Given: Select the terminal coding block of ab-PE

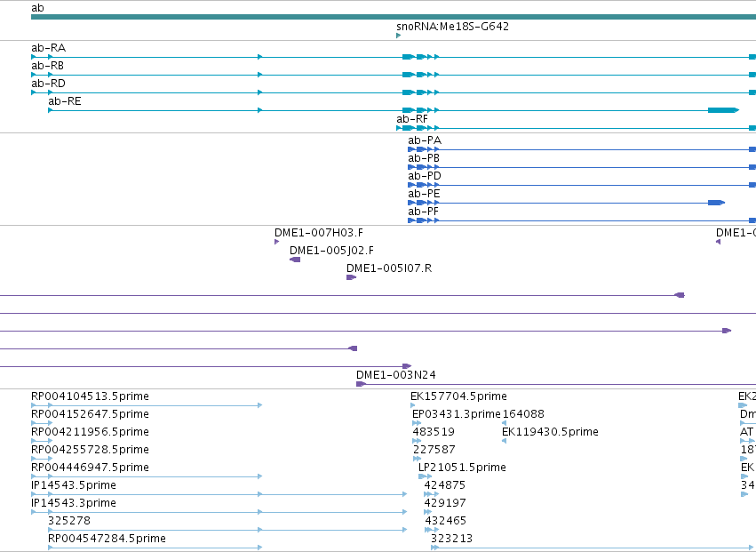Looking at the screenshot, I should coord(716,203).
